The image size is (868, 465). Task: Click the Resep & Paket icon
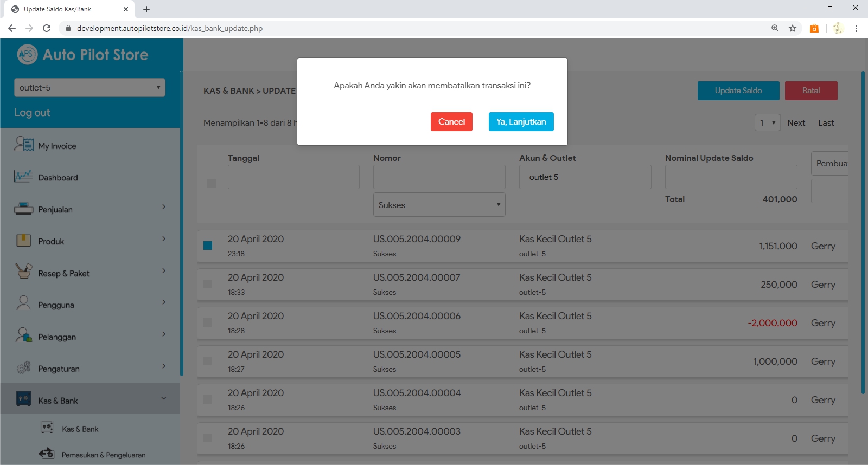23,272
